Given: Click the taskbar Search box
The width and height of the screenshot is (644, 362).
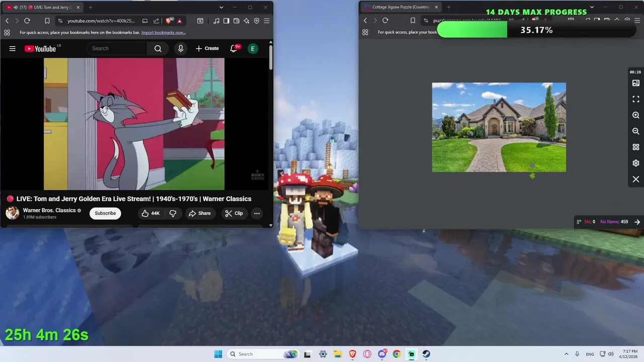Looking at the screenshot, I should point(263,354).
